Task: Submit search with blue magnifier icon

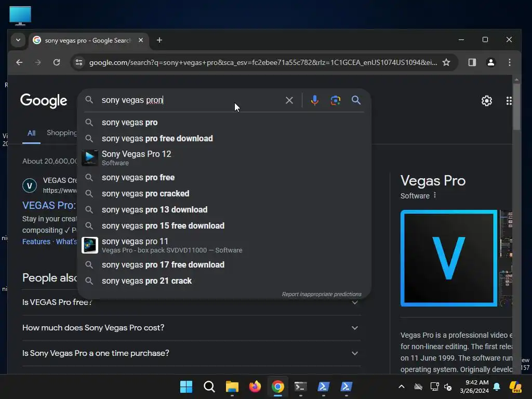Action: pos(356,100)
